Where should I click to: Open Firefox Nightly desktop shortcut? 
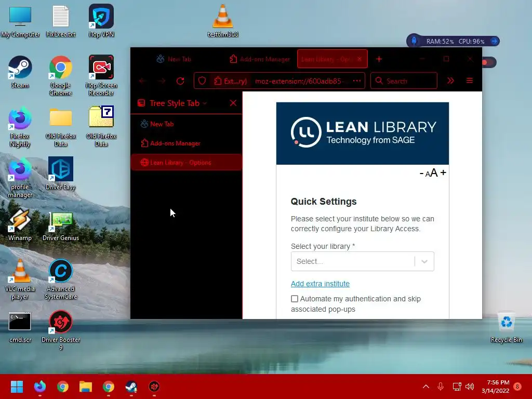coord(20,127)
